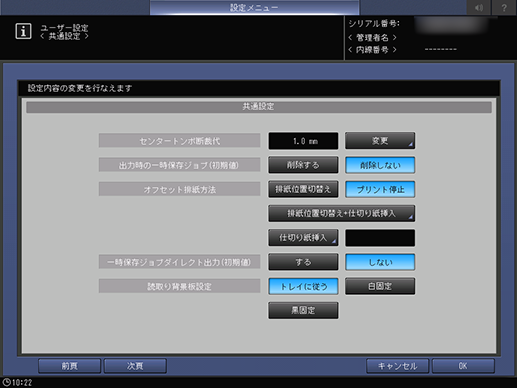Click the clock icon next to 10:22
The width and height of the screenshot is (517, 388).
[x=6, y=382]
